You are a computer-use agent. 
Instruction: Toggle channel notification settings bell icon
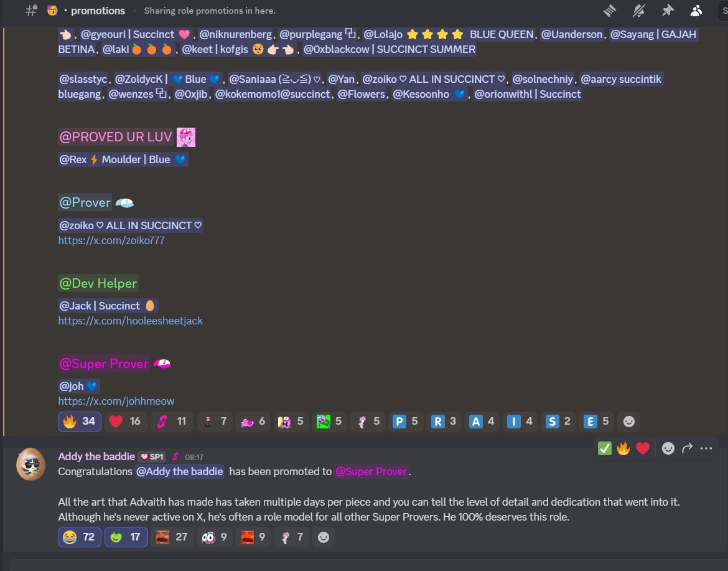click(639, 11)
